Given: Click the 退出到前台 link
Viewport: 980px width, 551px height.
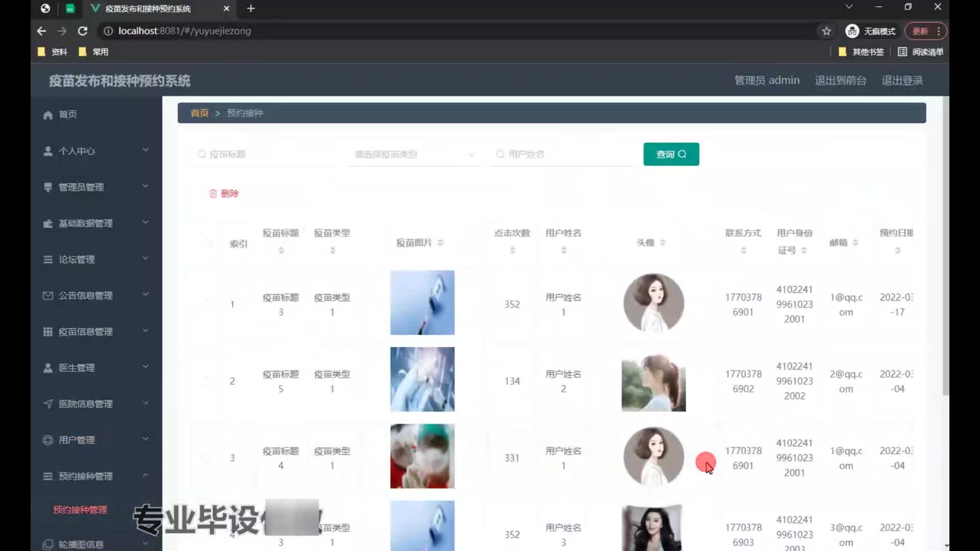Looking at the screenshot, I should (x=841, y=81).
